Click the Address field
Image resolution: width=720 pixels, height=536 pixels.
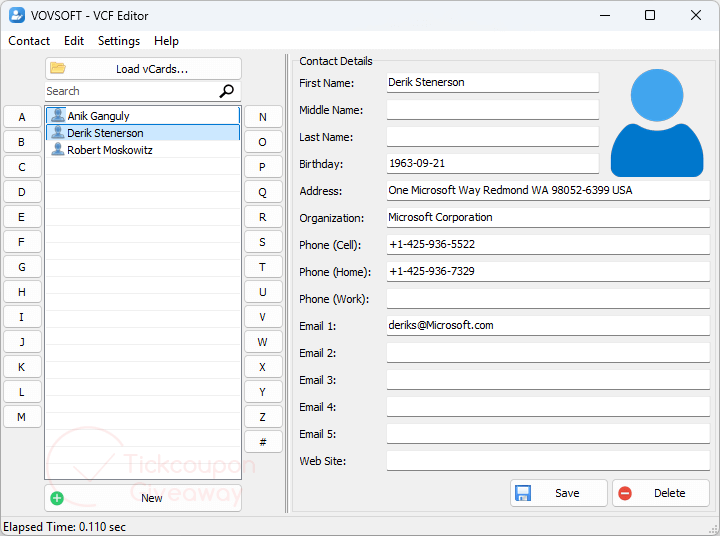[548, 191]
